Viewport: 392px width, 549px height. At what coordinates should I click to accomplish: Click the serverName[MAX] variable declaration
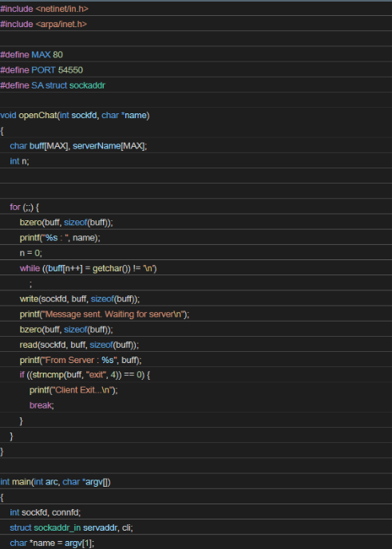tap(109, 146)
